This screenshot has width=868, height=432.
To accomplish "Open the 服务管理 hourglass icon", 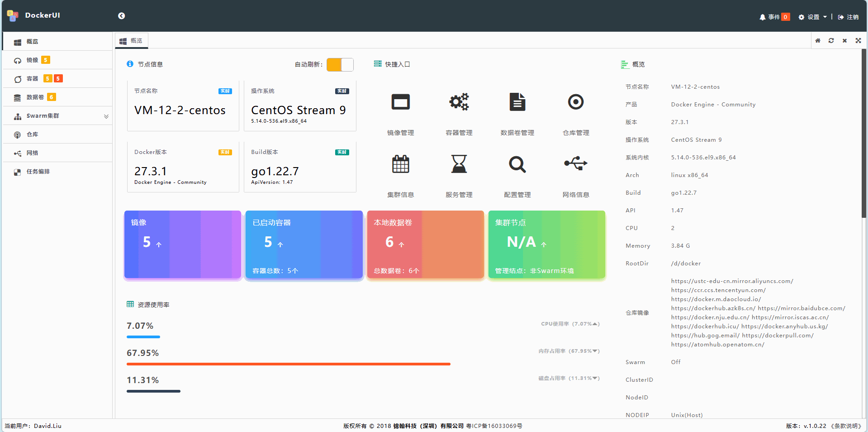I will click(x=459, y=164).
